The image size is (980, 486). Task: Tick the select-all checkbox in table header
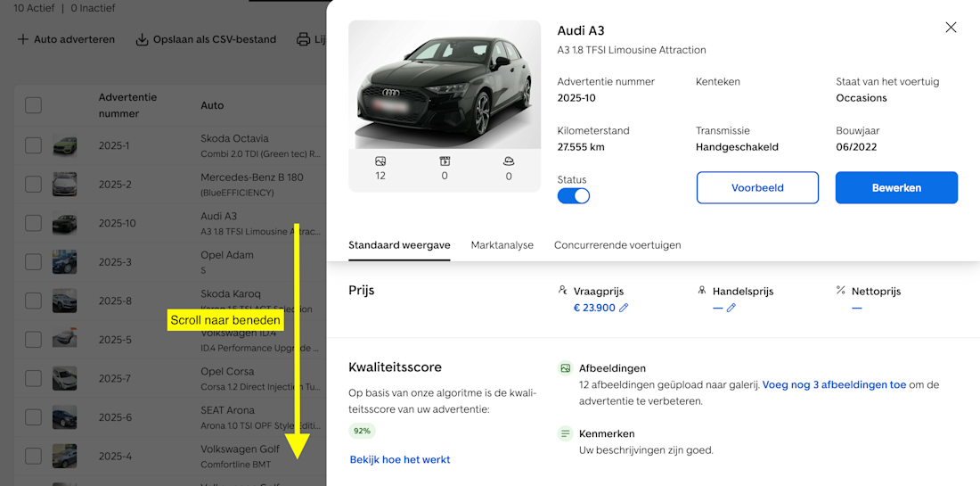(33, 105)
